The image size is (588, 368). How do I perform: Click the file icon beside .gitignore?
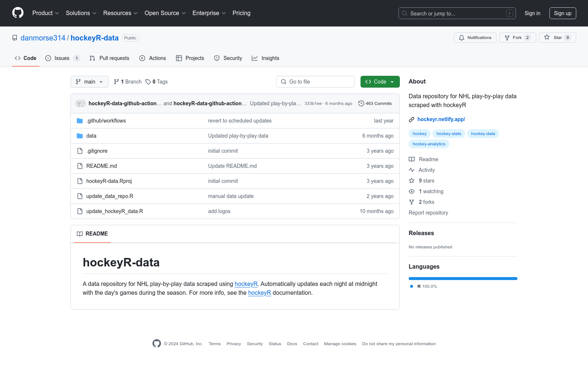tap(80, 151)
